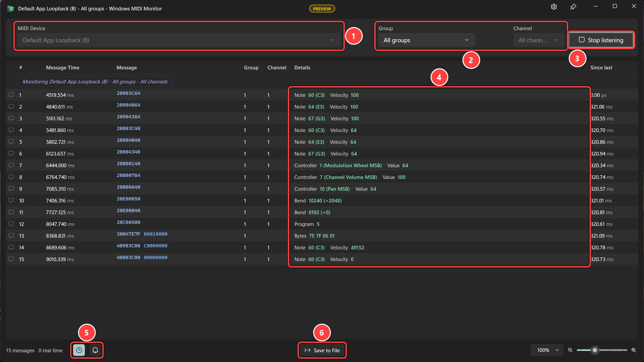Click 15 messages status text
644x362 pixels.
[20, 351]
